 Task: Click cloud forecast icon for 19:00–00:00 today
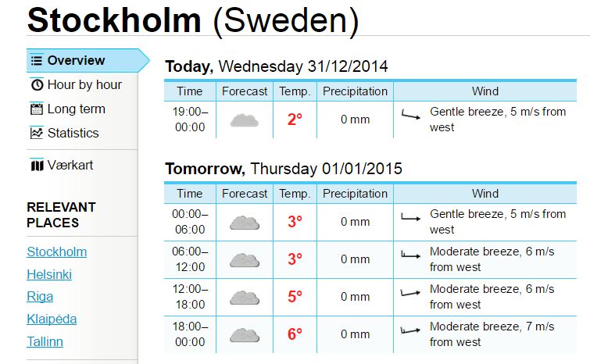(x=244, y=121)
